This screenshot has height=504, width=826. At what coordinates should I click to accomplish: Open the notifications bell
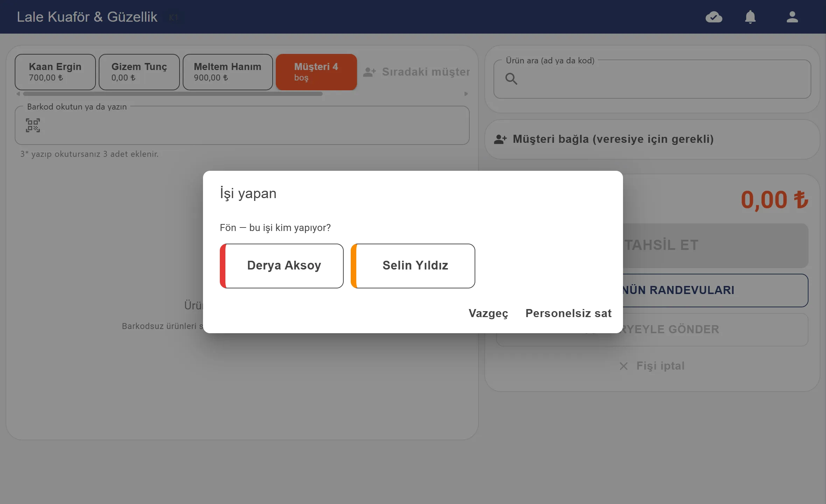click(x=750, y=17)
